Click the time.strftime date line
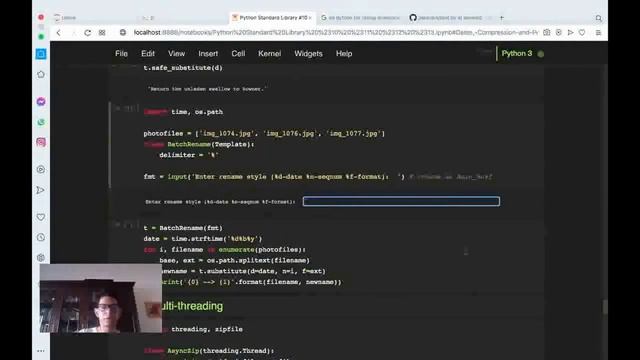 tap(203, 239)
